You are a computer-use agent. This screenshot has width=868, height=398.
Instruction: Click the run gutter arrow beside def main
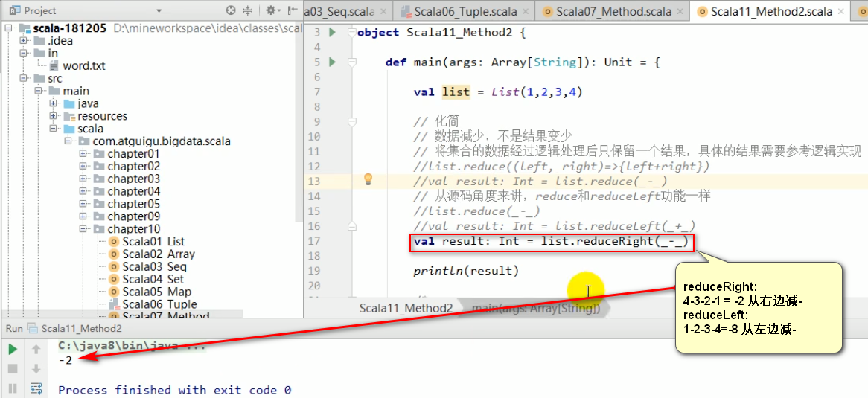[x=332, y=62]
